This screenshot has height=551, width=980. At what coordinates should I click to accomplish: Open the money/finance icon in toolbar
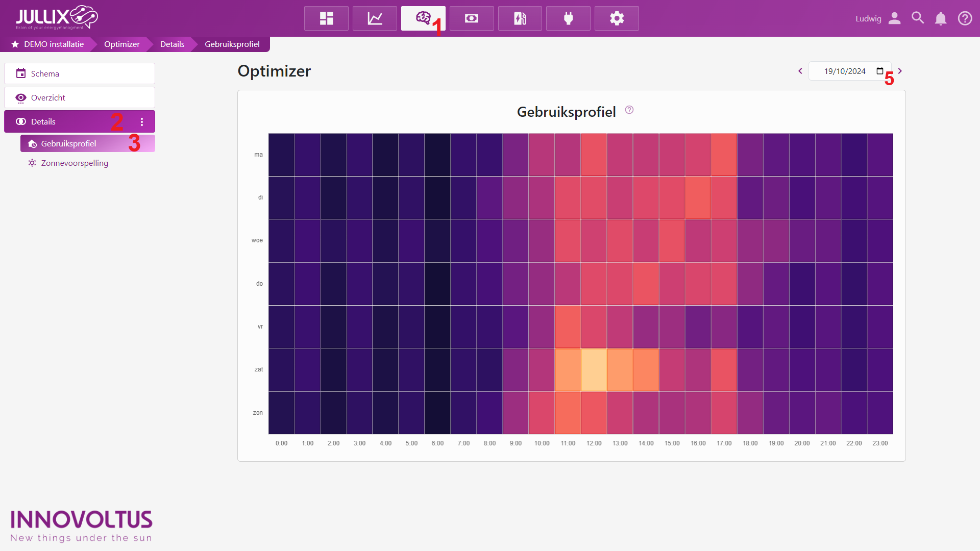coord(471,18)
